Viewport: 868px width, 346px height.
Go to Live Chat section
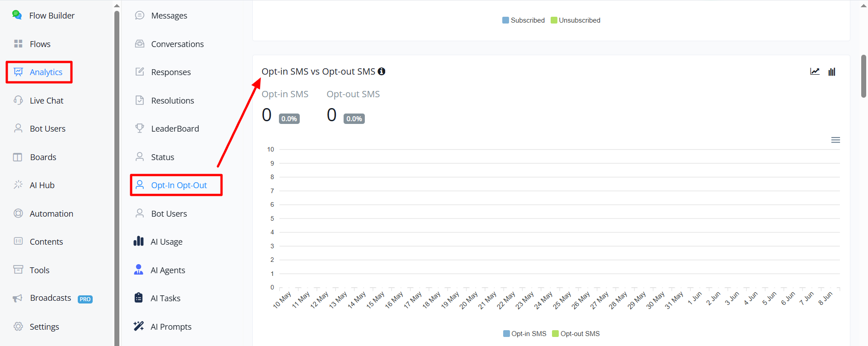(39, 100)
